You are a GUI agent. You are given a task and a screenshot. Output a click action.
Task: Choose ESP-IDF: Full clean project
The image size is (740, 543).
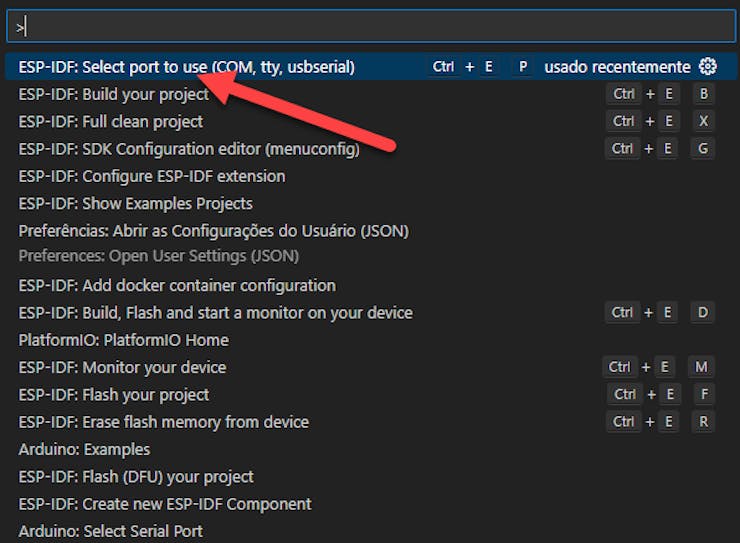click(x=111, y=122)
